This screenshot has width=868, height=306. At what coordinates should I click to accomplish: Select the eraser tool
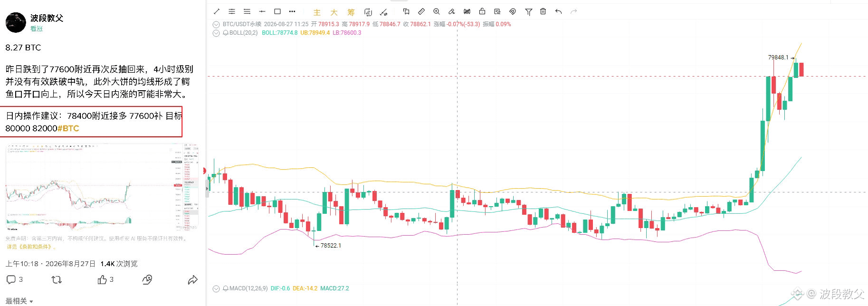click(x=452, y=11)
